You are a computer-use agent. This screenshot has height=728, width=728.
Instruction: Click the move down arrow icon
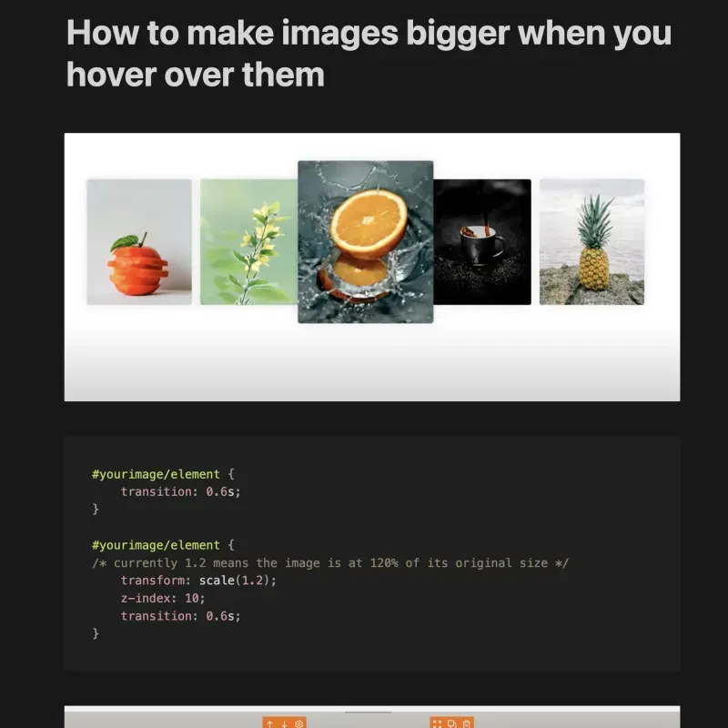pyautogui.click(x=284, y=723)
